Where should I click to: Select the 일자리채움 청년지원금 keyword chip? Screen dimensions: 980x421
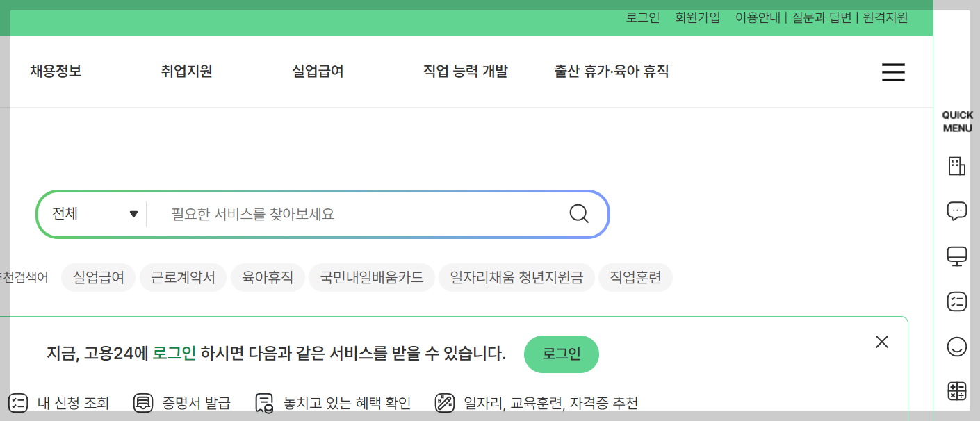click(516, 278)
